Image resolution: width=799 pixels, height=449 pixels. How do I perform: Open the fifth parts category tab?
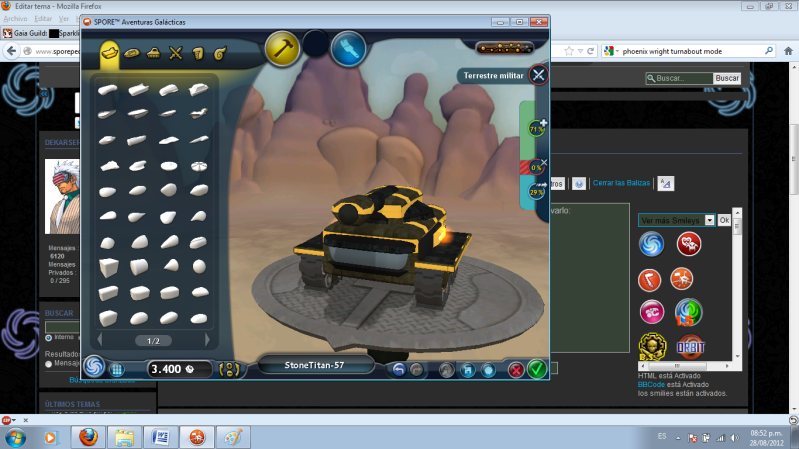coord(198,53)
